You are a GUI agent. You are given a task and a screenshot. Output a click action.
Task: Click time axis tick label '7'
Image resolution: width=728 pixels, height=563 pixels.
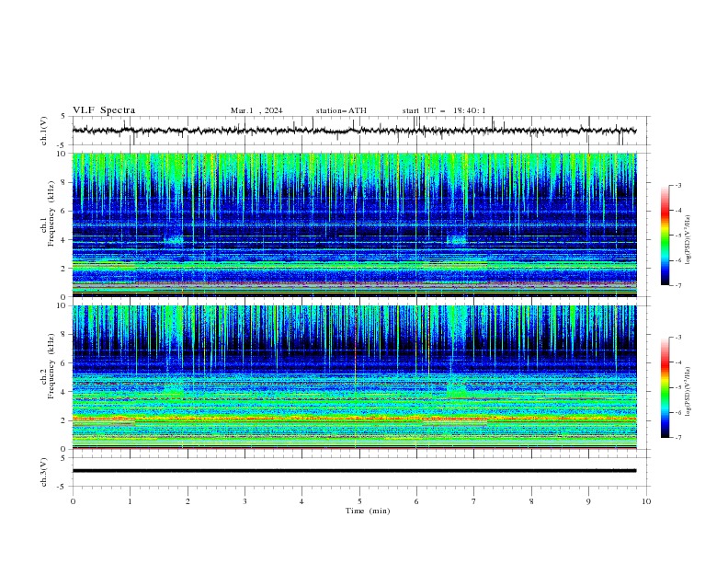click(x=474, y=501)
